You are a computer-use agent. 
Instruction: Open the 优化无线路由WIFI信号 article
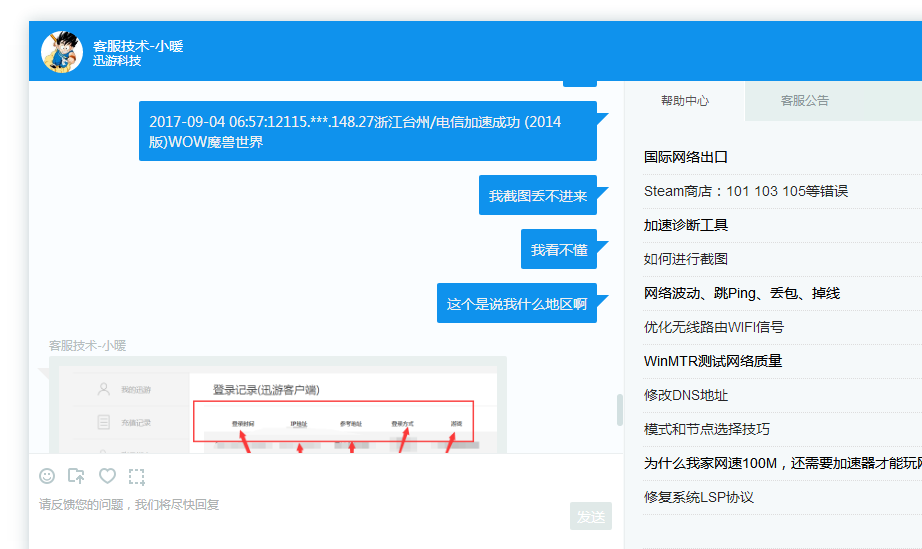pos(714,327)
